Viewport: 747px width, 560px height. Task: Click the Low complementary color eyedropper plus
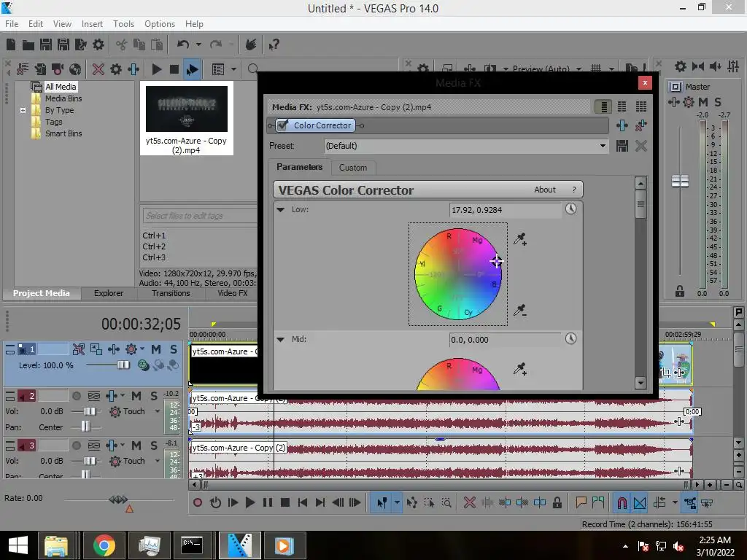519,239
